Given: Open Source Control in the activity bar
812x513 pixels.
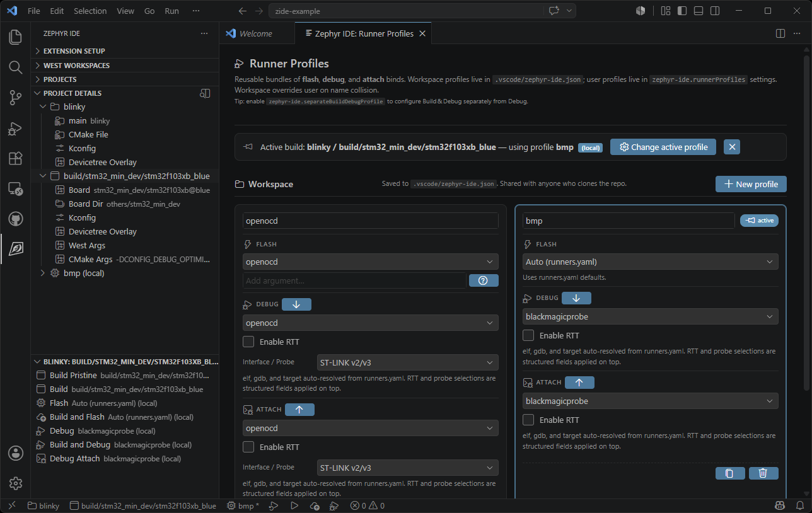Looking at the screenshot, I should point(16,97).
